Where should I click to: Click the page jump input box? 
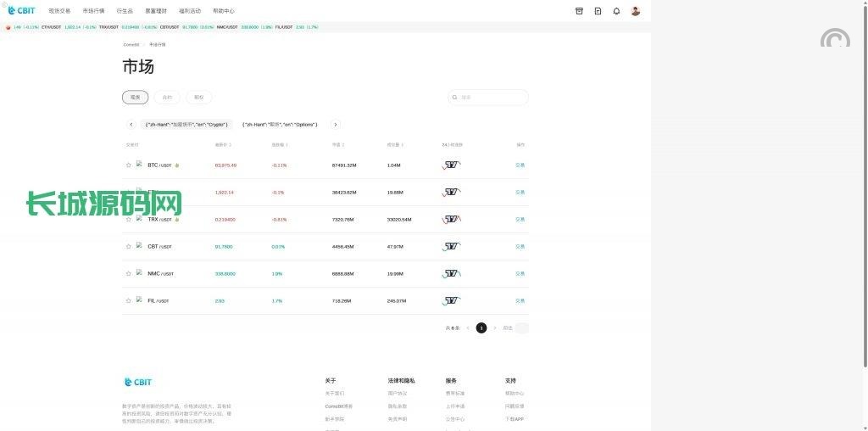coord(521,327)
